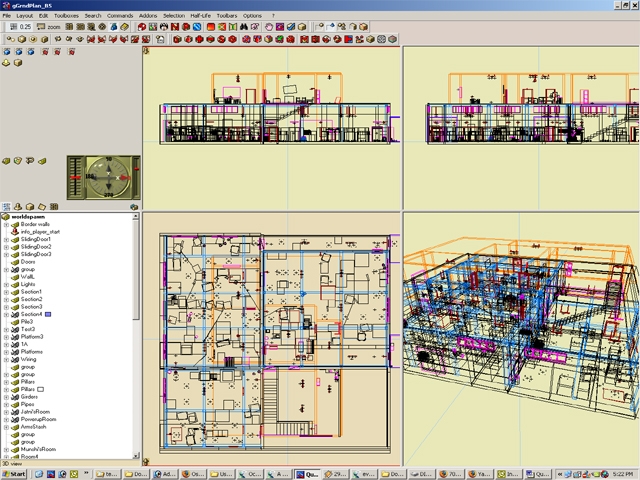Expand the SlidingDoor1 tree node

click(x=6, y=240)
